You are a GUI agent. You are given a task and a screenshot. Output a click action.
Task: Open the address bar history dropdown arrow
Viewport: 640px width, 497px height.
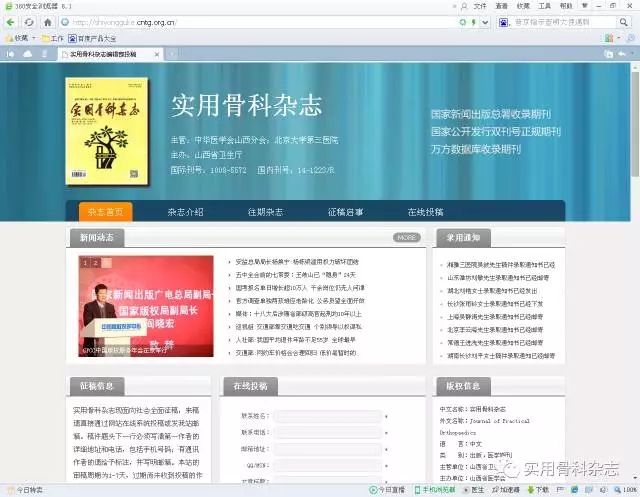point(485,22)
